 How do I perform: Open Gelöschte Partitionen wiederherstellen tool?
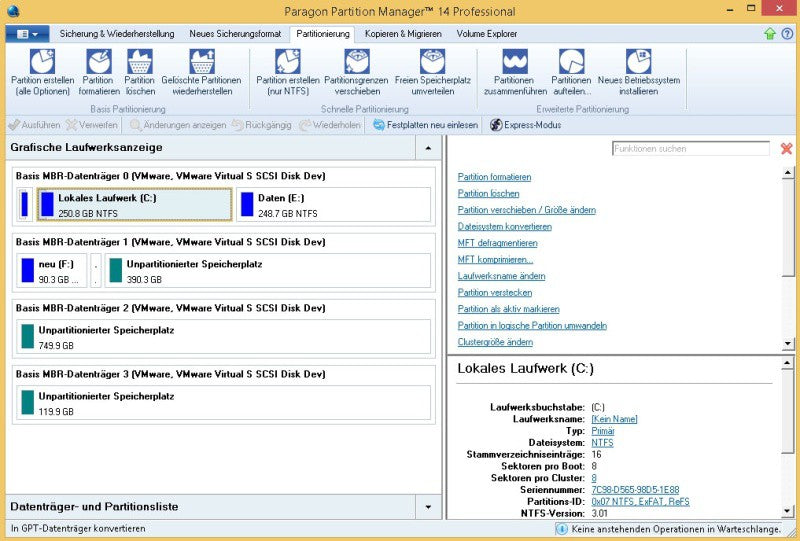(x=202, y=62)
